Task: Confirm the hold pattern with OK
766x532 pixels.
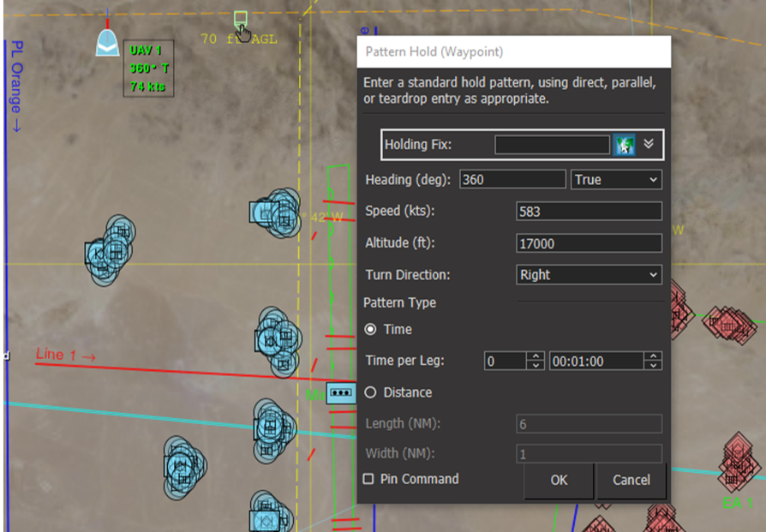Action: coord(558,481)
